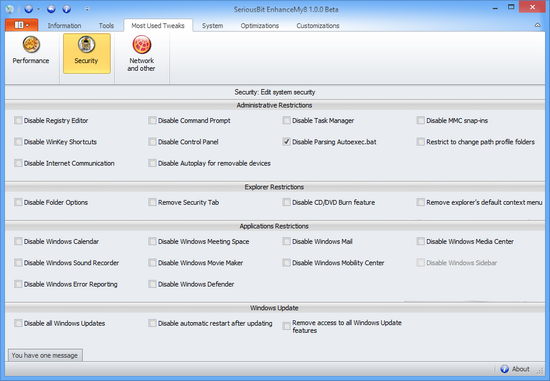550x381 pixels.
Task: Click the Explorer Restrictions section header
Action: [274, 187]
